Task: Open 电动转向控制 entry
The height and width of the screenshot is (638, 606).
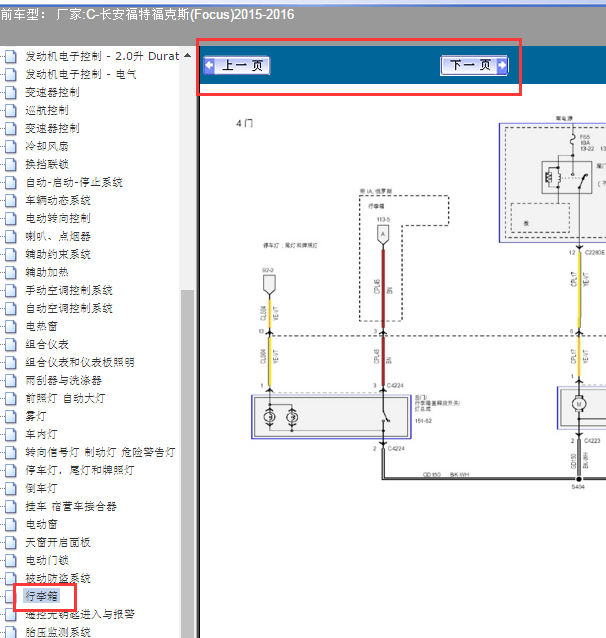Action: click(58, 218)
